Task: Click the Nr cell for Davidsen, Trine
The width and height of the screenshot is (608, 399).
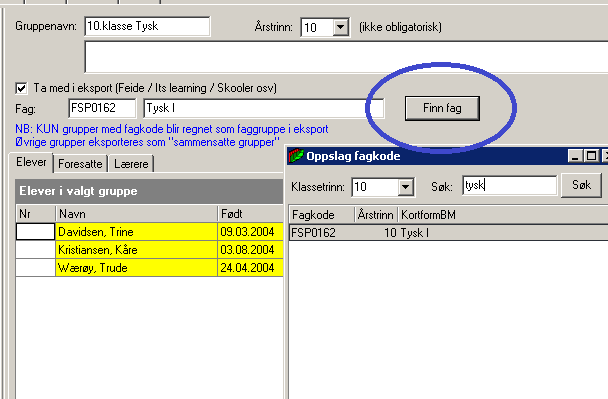Action: [x=35, y=232]
